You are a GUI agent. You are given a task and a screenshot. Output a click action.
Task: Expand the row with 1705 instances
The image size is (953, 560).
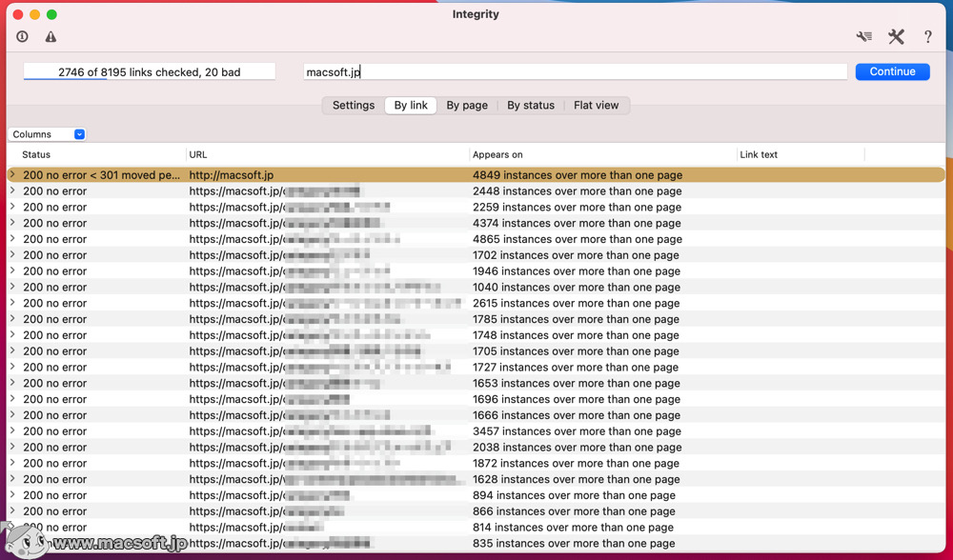[12, 350]
